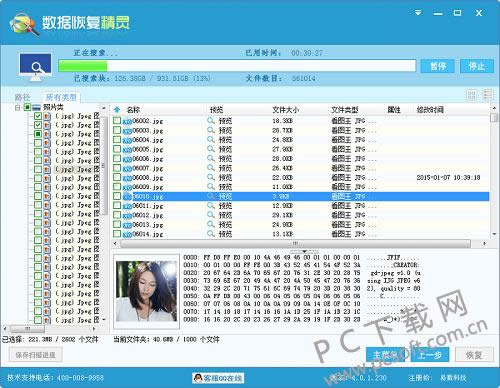The width and height of the screenshot is (500, 388).
Task: Click magnifier preview icon for 06008.jpg
Action: (211, 178)
